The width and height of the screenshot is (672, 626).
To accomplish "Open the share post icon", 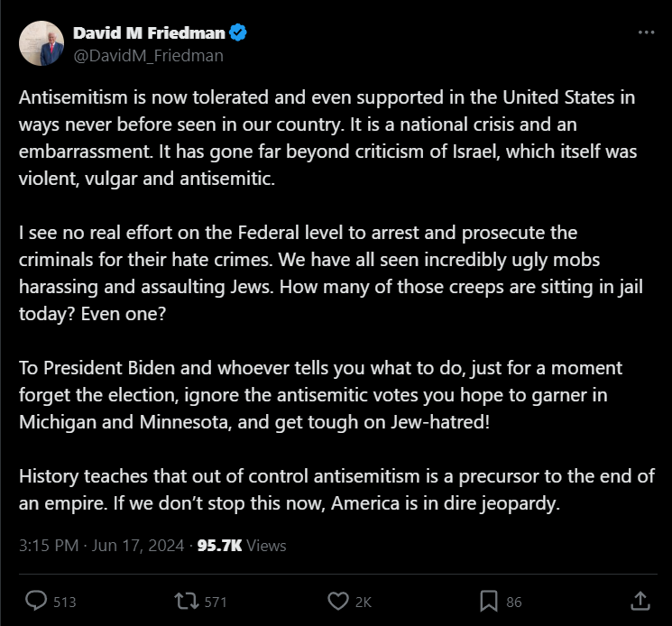I will coord(639,601).
